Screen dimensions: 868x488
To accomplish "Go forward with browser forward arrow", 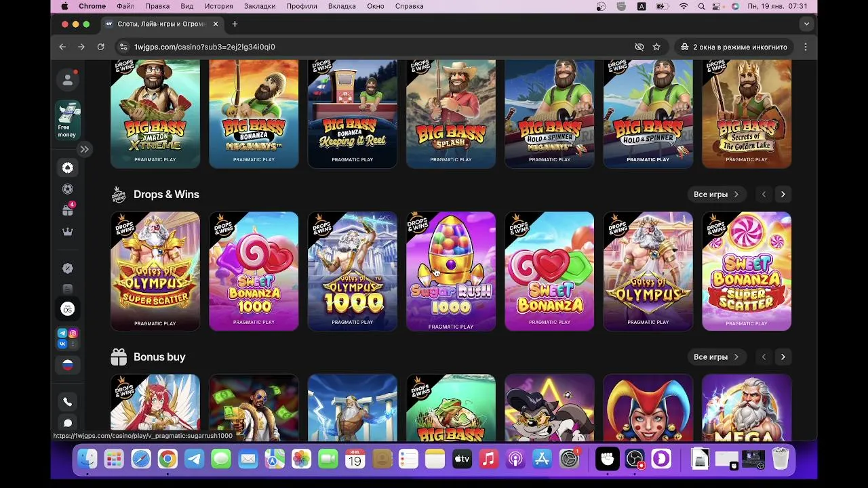I will point(81,47).
